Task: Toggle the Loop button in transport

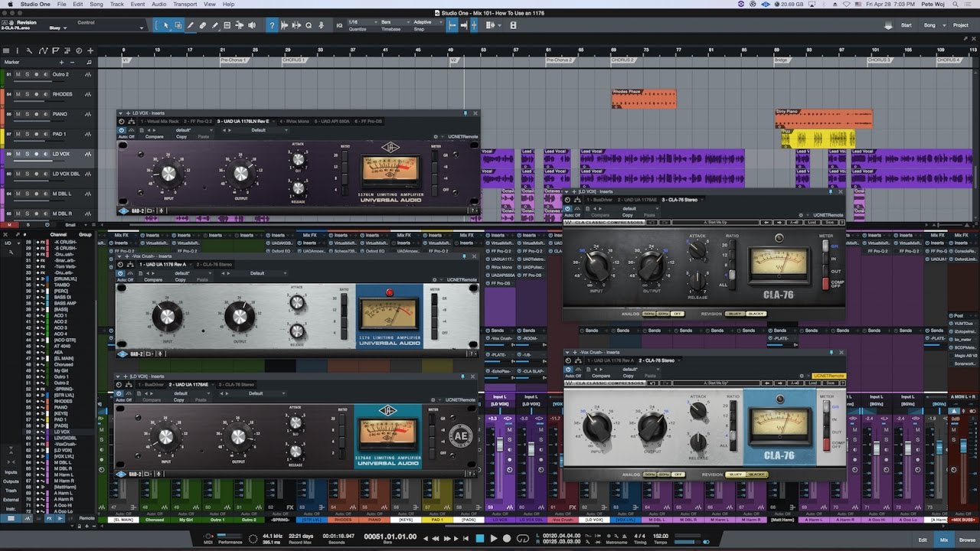Action: (523, 539)
